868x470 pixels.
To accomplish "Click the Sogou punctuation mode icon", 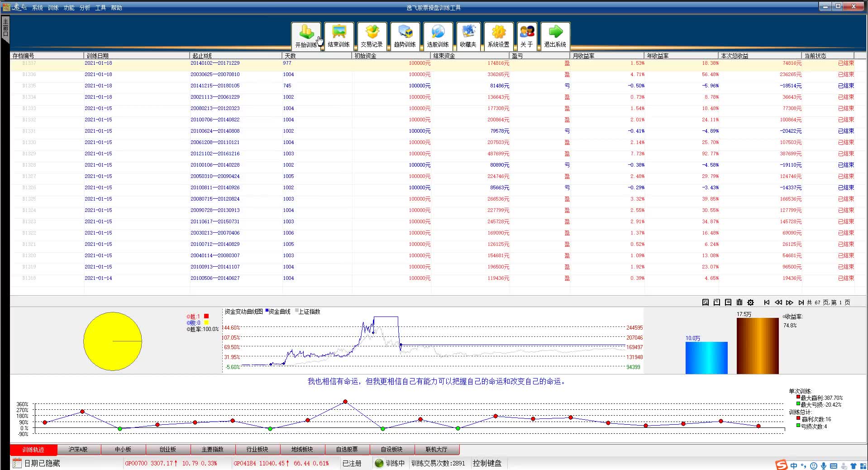I will (x=803, y=465).
